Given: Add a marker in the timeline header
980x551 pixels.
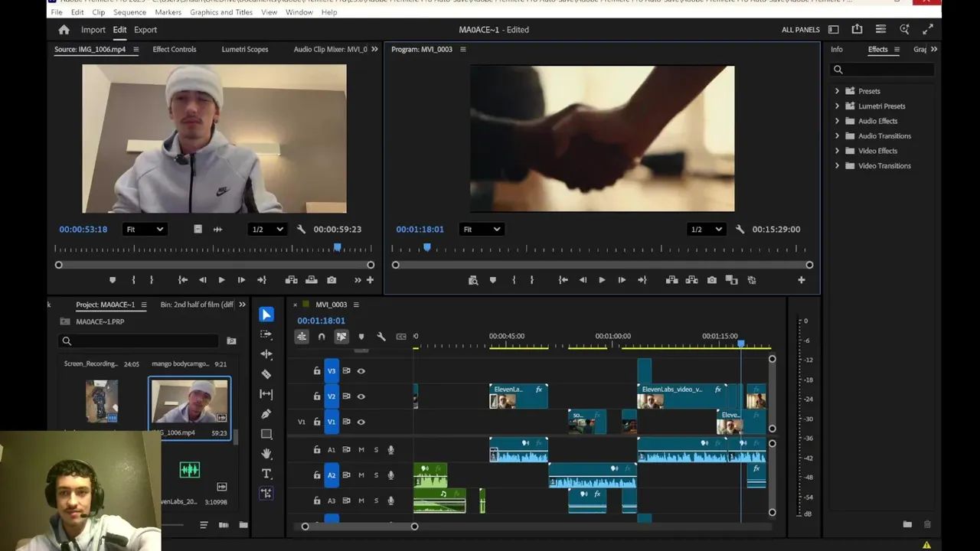Looking at the screenshot, I should tap(361, 337).
